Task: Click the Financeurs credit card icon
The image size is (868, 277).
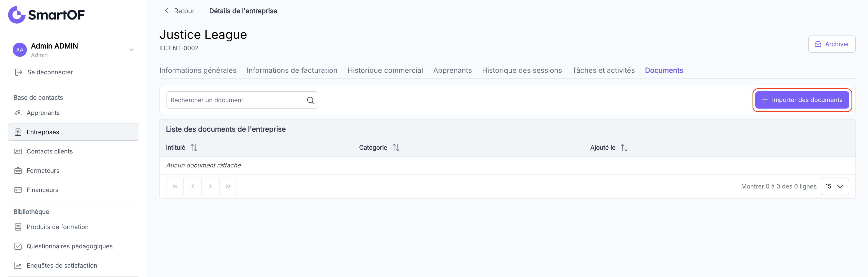Action: (x=18, y=190)
